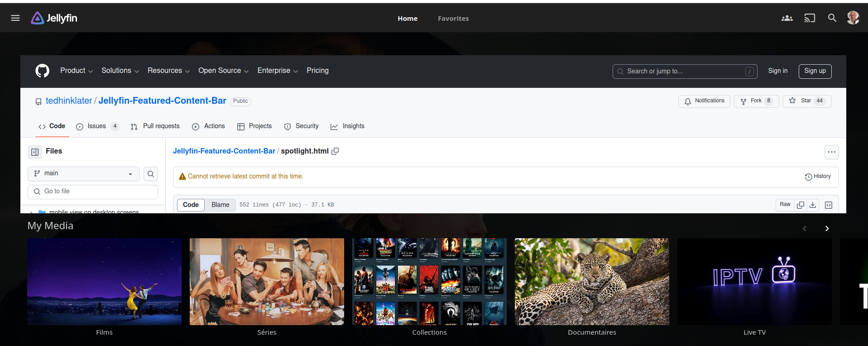This screenshot has height=346, width=868.
Task: Copy raw file contents icon
Action: pyautogui.click(x=801, y=205)
